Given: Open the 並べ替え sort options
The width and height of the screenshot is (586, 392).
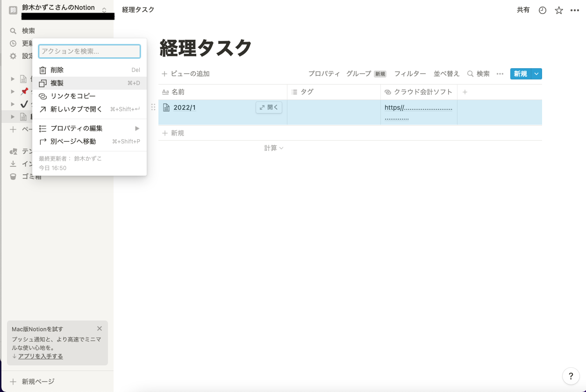Looking at the screenshot, I should pyautogui.click(x=447, y=74).
